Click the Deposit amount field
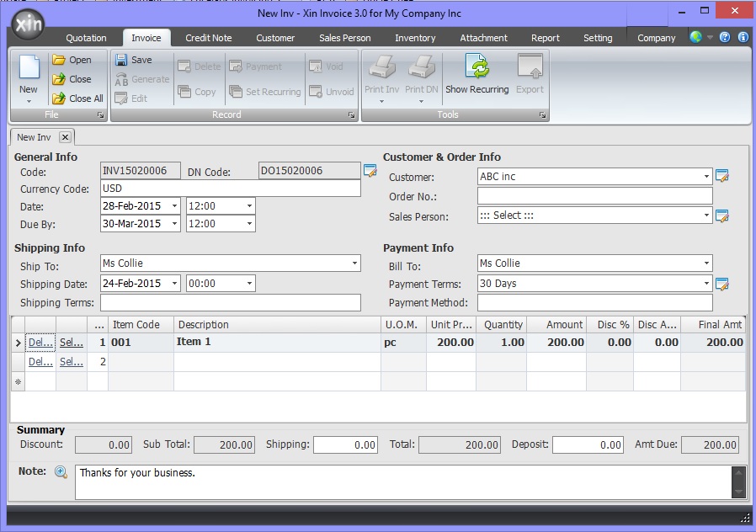The height and width of the screenshot is (532, 756). click(588, 444)
